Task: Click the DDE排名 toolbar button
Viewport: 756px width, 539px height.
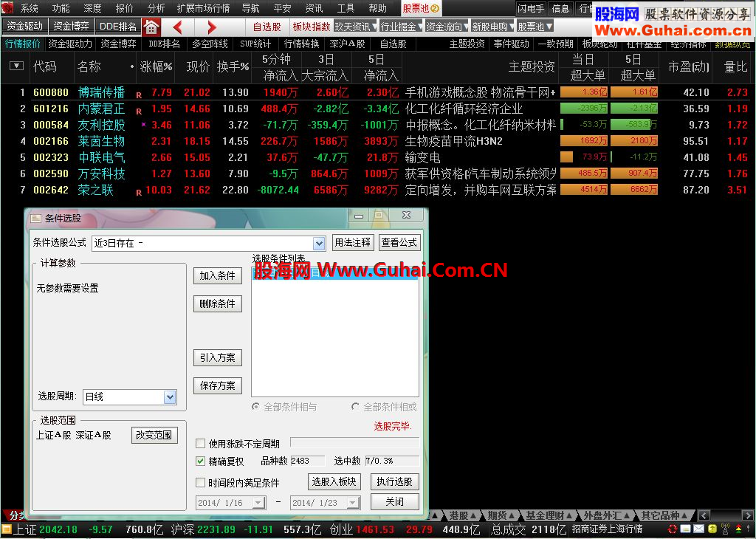Action: [117, 27]
